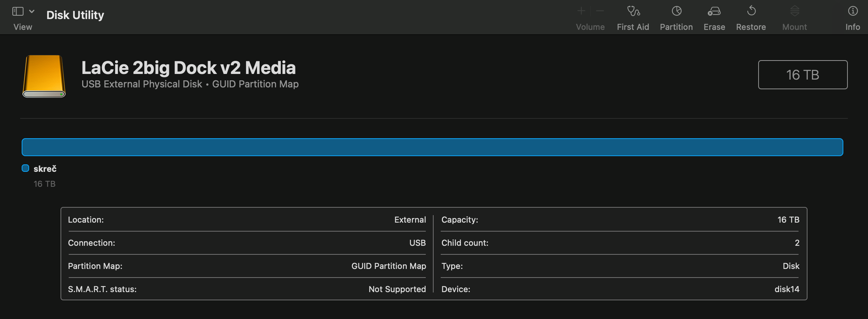Select the S.M.A.R.T. status Not Supported value

click(x=397, y=289)
